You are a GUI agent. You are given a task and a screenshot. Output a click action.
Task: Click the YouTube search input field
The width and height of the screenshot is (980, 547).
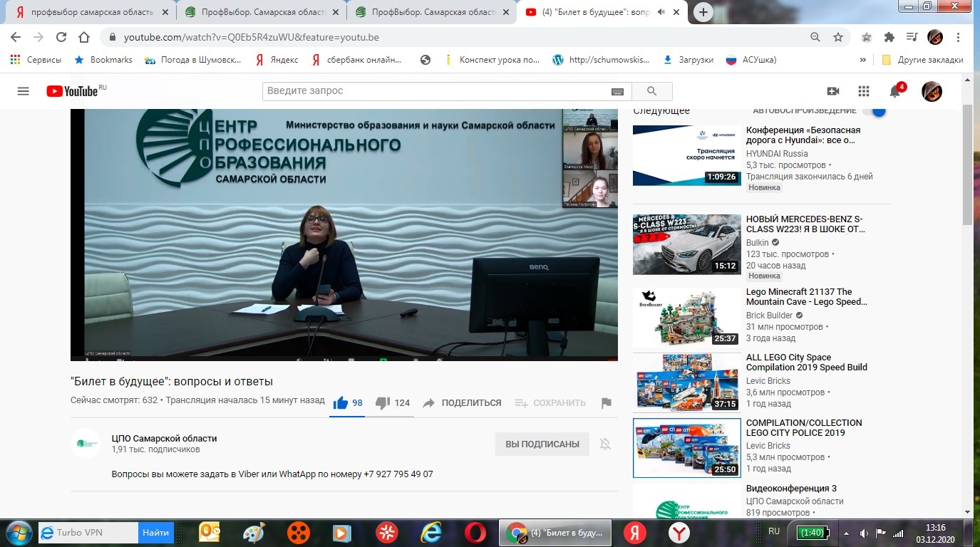(437, 91)
